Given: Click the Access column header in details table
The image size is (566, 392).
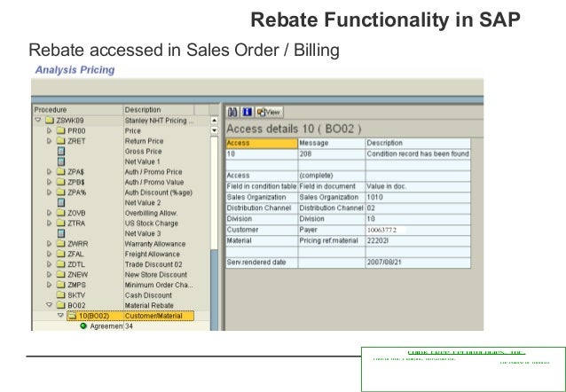Looking at the screenshot, I should [262, 144].
